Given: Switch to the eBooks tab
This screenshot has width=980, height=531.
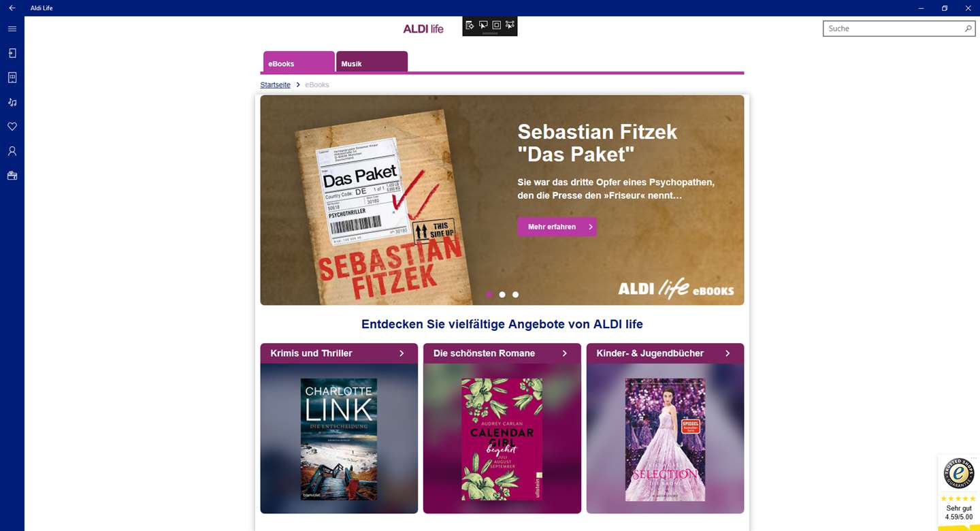Looking at the screenshot, I should click(x=299, y=62).
